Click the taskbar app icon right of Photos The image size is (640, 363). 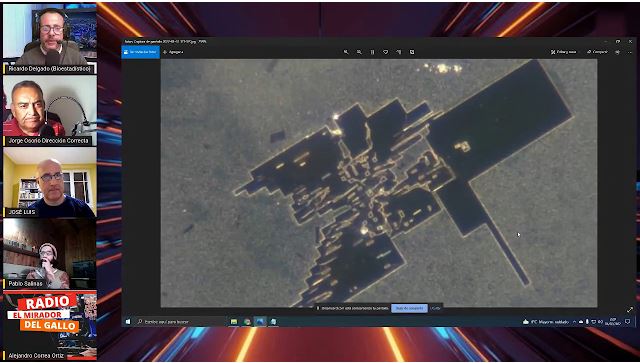pyautogui.click(x=273, y=322)
